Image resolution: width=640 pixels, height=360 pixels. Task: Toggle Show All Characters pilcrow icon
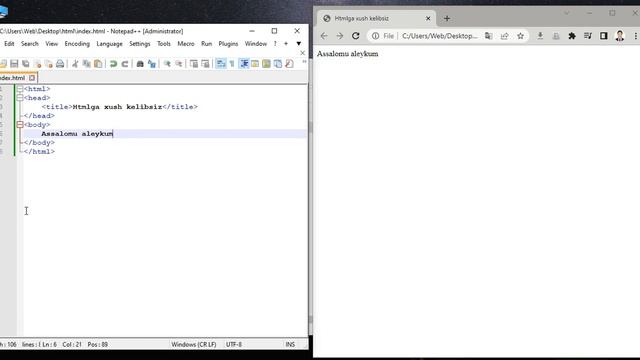coord(232,64)
